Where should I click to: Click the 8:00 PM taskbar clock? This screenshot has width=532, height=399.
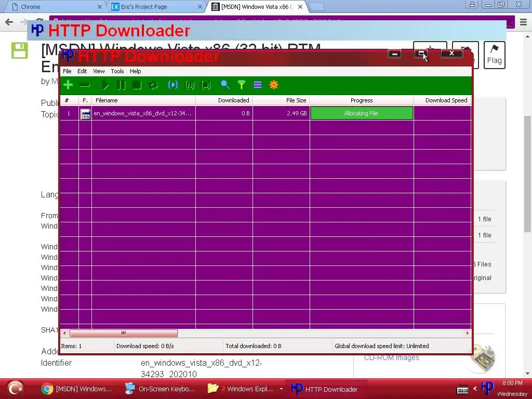pos(512,383)
